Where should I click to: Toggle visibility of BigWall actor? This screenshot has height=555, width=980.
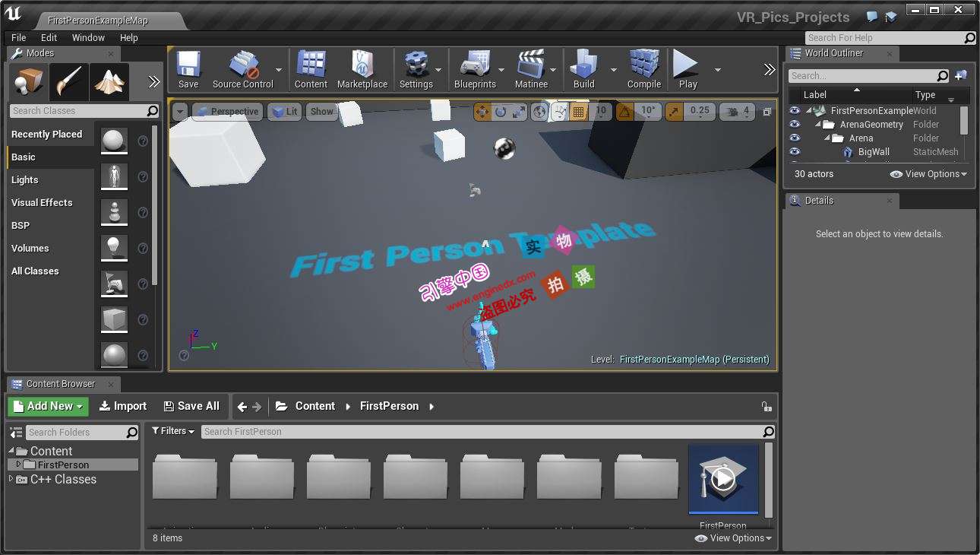(x=795, y=151)
